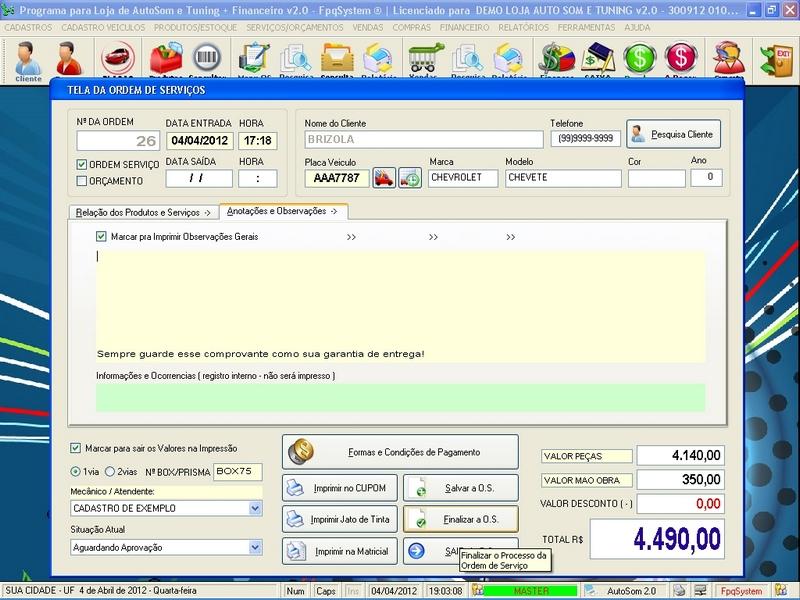800x600 pixels.
Task: Select the 1via radio option
Action: point(75,471)
